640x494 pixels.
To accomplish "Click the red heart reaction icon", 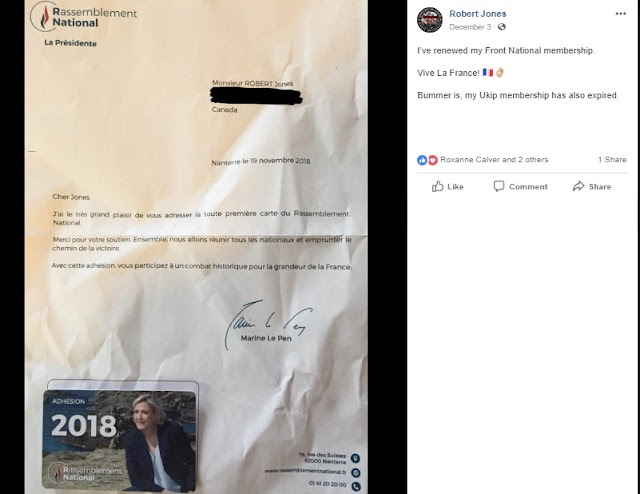I will coord(433,160).
